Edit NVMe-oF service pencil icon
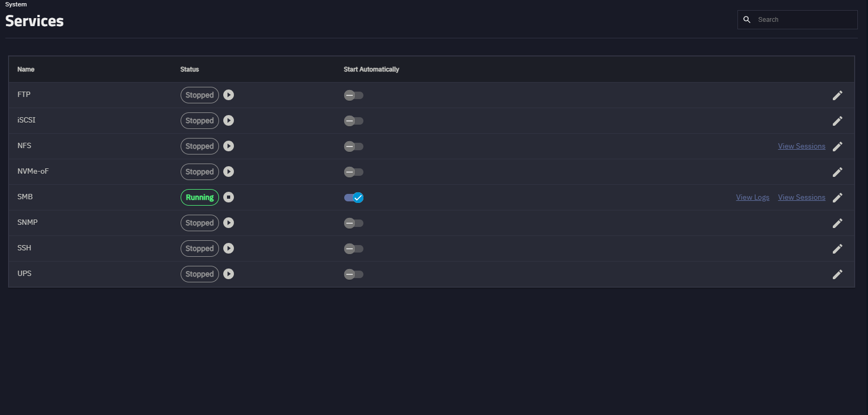Image resolution: width=868 pixels, height=415 pixels. [837, 172]
